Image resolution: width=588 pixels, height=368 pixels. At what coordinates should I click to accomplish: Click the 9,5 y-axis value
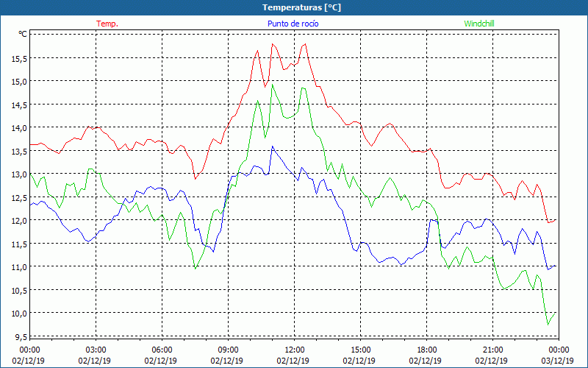[21, 337]
